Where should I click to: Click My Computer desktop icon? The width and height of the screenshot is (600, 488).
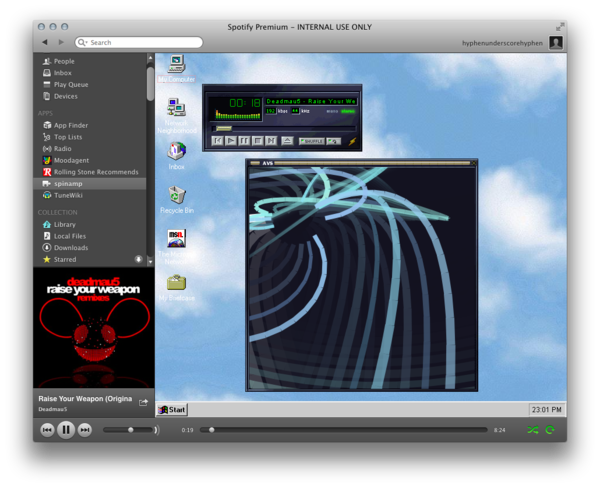[176, 69]
